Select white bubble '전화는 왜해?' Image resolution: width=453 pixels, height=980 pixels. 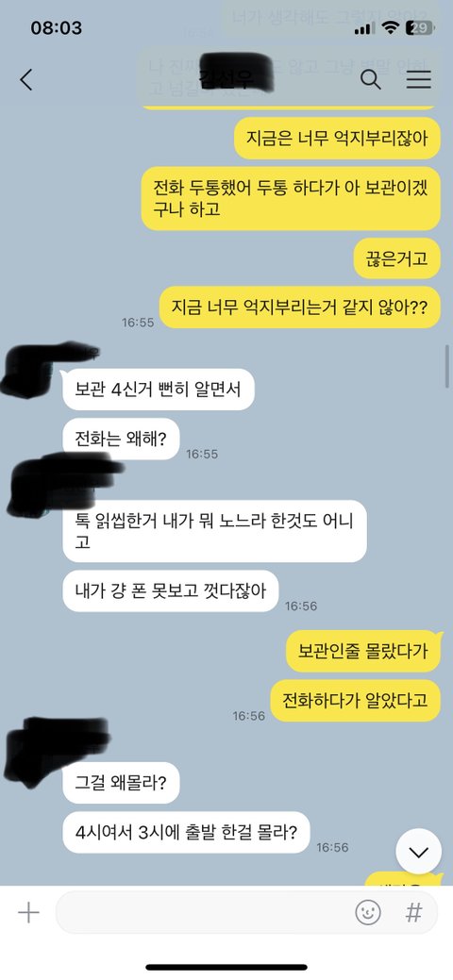(x=121, y=439)
